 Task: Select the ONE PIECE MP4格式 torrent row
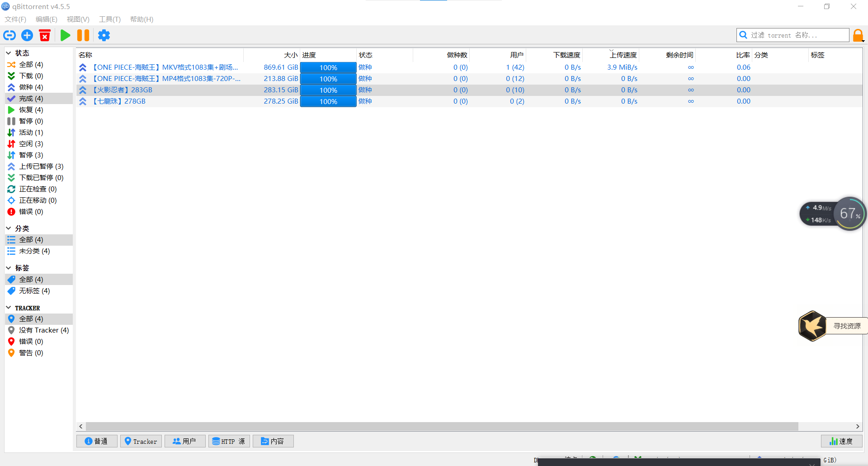pos(469,78)
